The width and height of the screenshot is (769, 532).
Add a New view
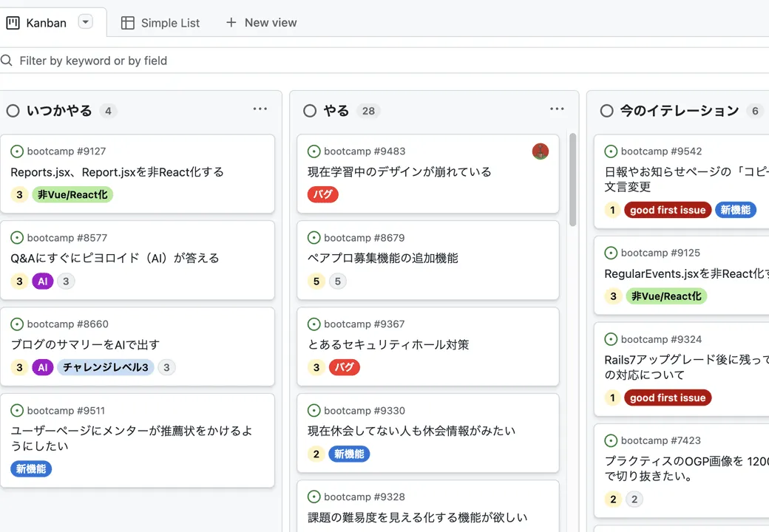[x=261, y=22]
